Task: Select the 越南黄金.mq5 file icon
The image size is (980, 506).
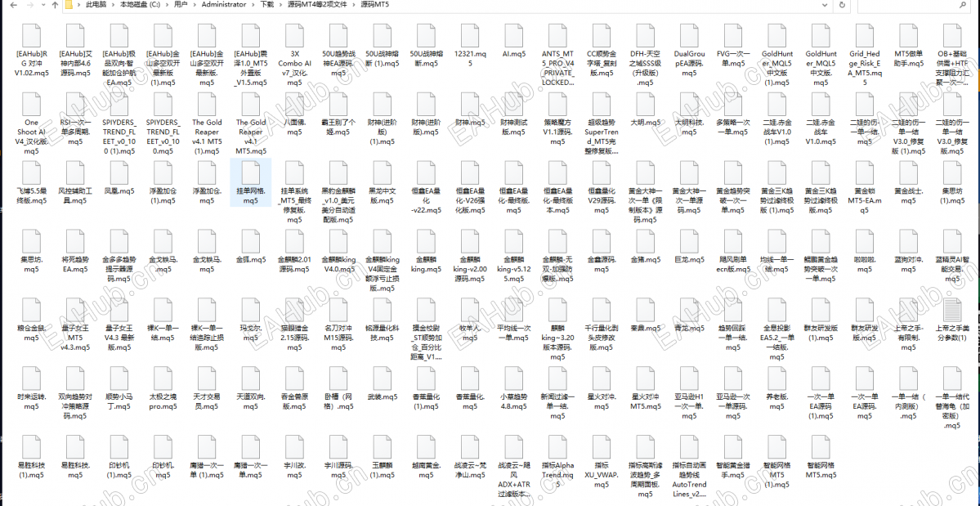Action: [x=427, y=446]
